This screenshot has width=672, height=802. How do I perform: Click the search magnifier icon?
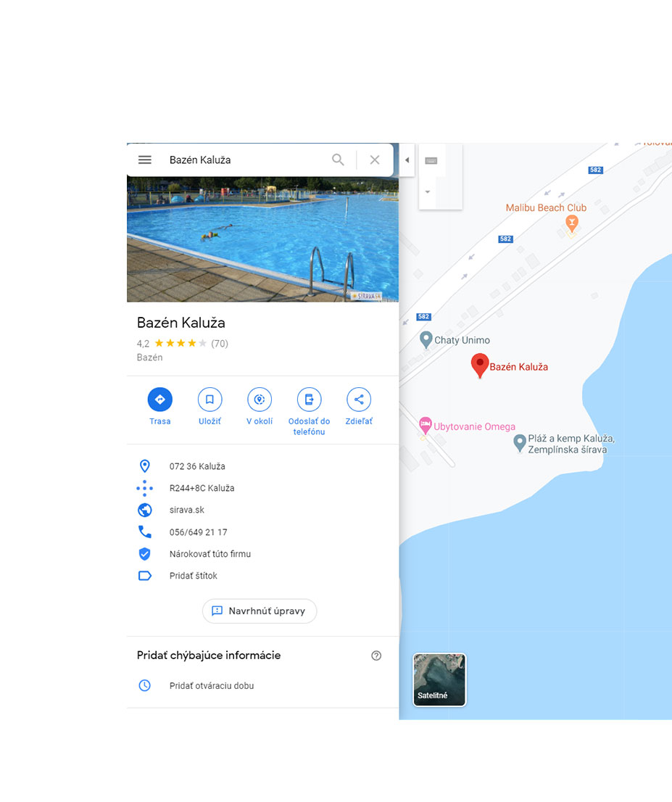(x=338, y=160)
